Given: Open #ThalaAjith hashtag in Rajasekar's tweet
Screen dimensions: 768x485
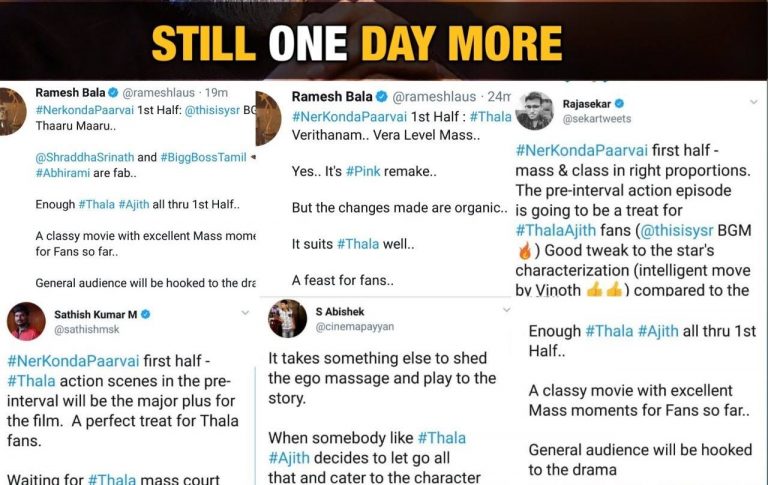Looking at the screenshot, I should point(555,230).
